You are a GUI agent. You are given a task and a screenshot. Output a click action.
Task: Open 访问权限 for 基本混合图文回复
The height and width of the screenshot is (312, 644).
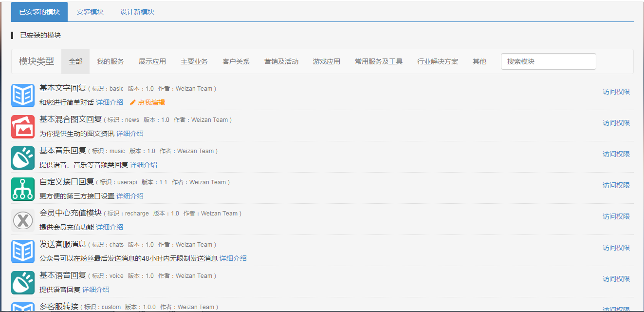click(616, 123)
